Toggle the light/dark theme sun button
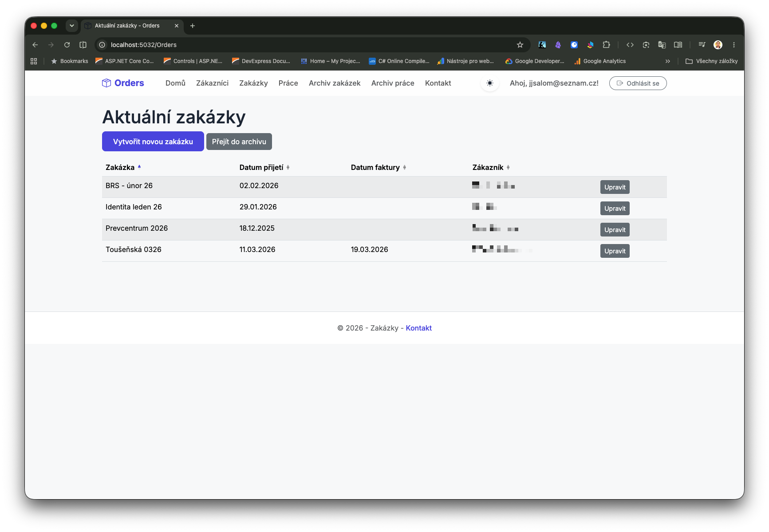The width and height of the screenshot is (769, 532). click(490, 83)
